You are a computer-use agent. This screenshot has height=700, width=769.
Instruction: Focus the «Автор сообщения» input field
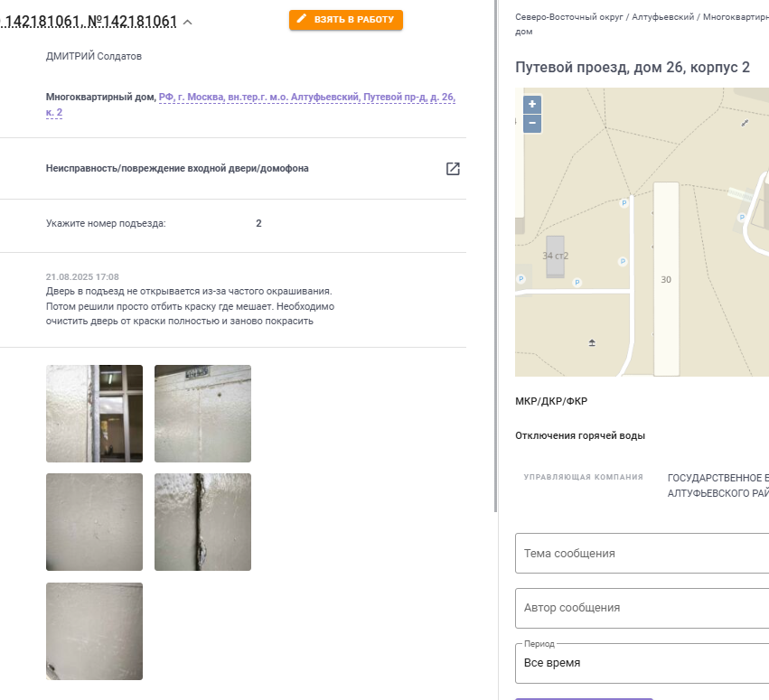click(642, 608)
